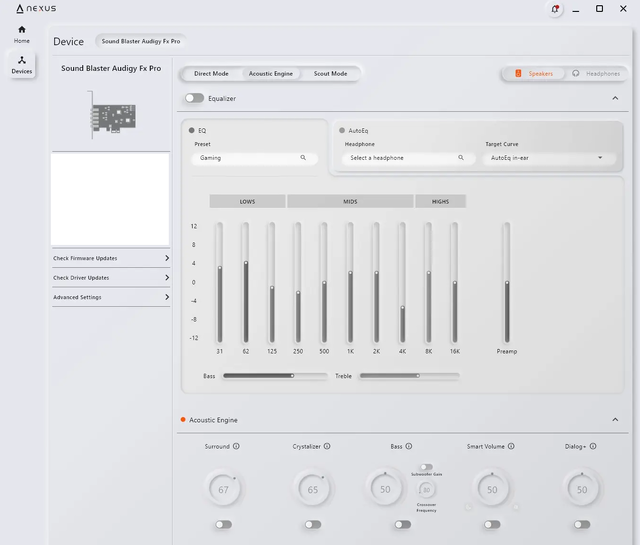Screen dimensions: 640x545
Task: Collapse the Equalizer section chevron
Action: (x=615, y=98)
